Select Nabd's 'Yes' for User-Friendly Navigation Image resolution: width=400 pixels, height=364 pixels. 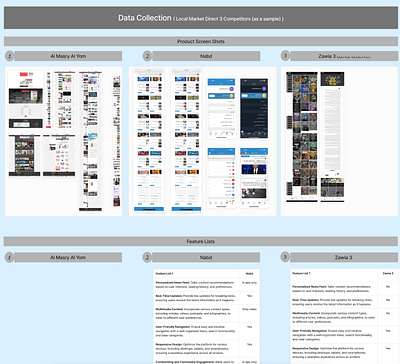(249, 327)
